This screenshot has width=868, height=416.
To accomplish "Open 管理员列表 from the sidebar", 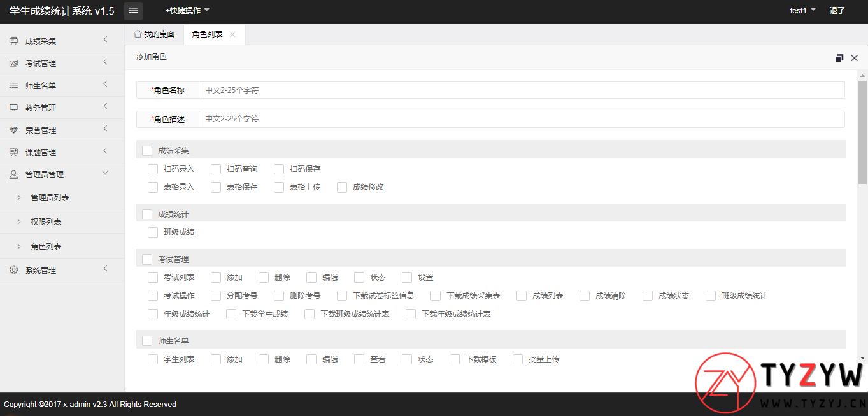I will pos(50,198).
